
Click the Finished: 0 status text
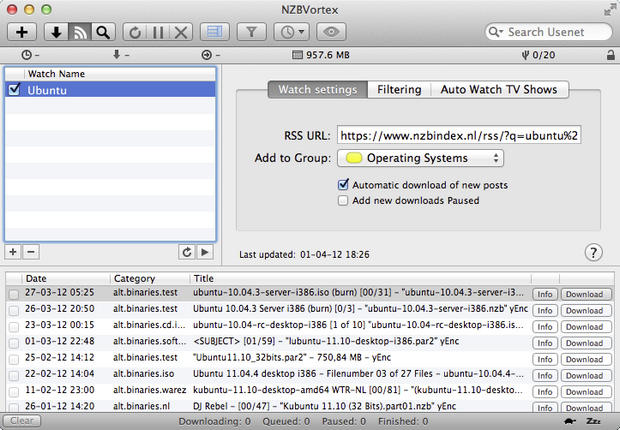click(403, 421)
